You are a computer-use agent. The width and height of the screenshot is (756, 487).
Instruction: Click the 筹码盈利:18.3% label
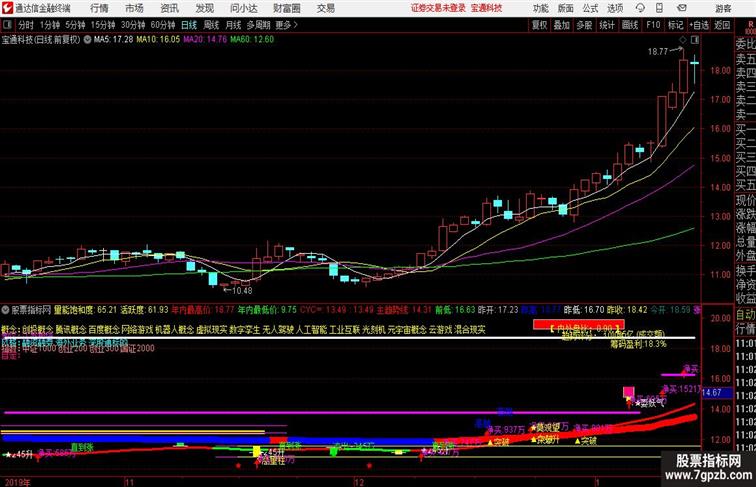[638, 344]
